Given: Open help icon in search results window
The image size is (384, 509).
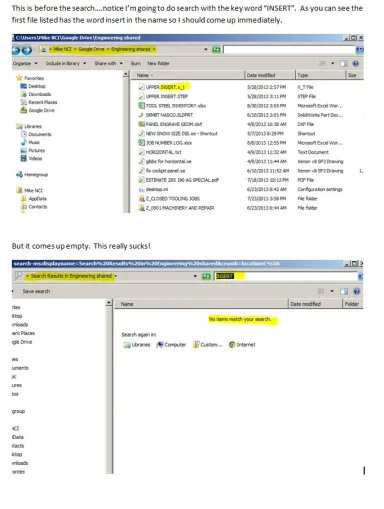Looking at the screenshot, I should point(356,291).
